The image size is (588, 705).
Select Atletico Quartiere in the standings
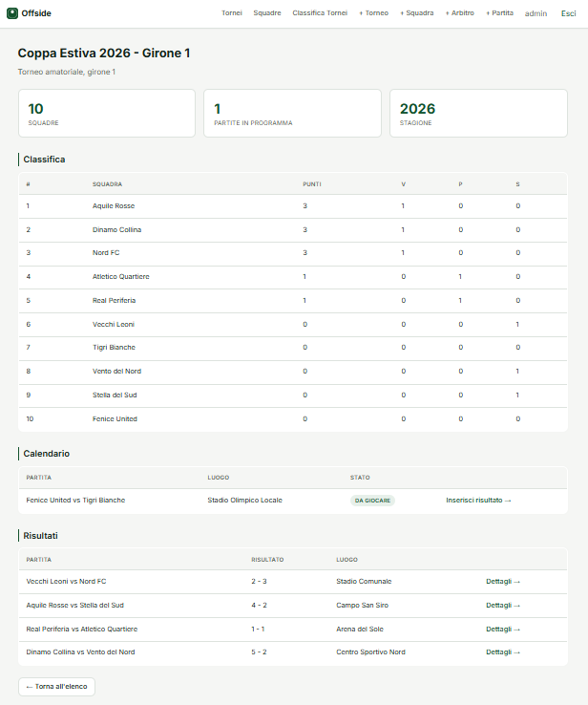tap(121, 276)
